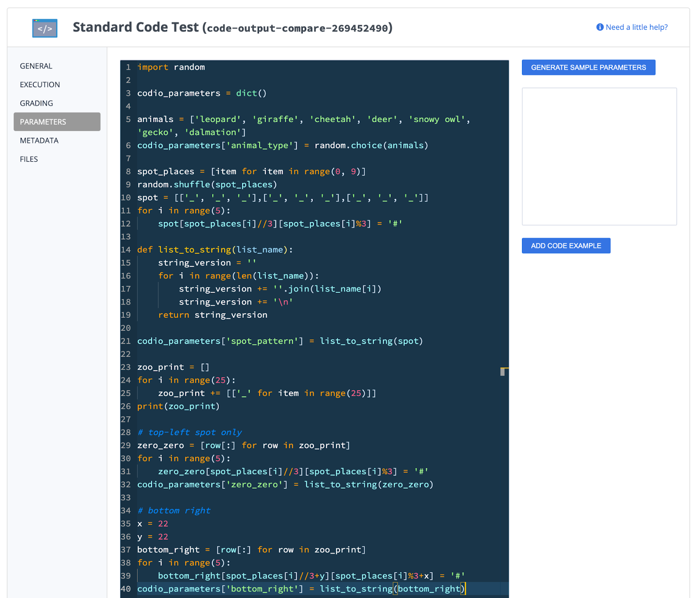700x598 pixels.
Task: Click the '# bottom right' comment line
Action: (174, 510)
